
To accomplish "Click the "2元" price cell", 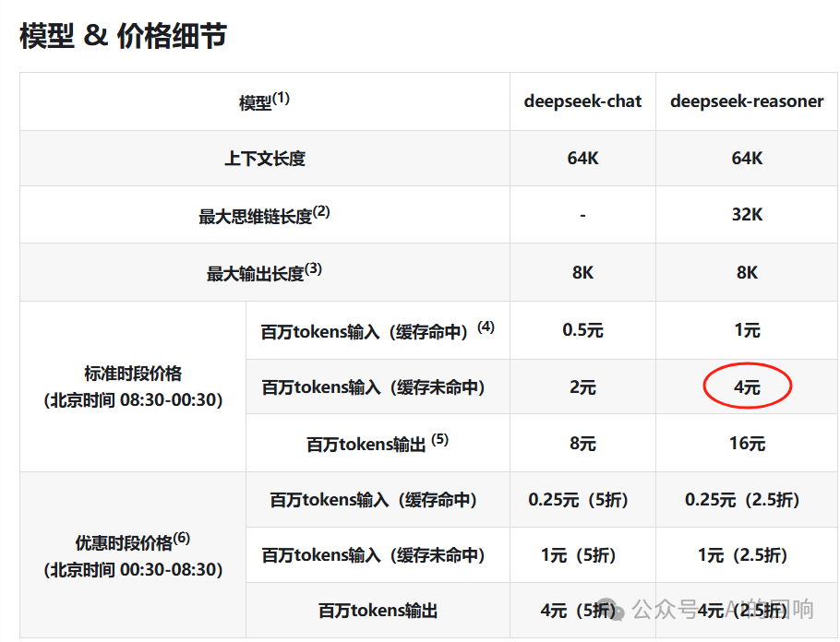I will (x=582, y=387).
